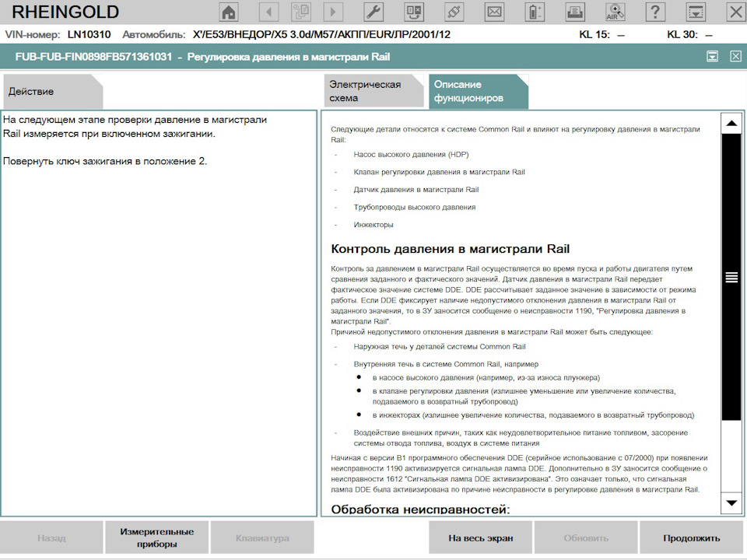Click the KL 30 status indicator
This screenshot has height=560, width=747.
(690, 35)
